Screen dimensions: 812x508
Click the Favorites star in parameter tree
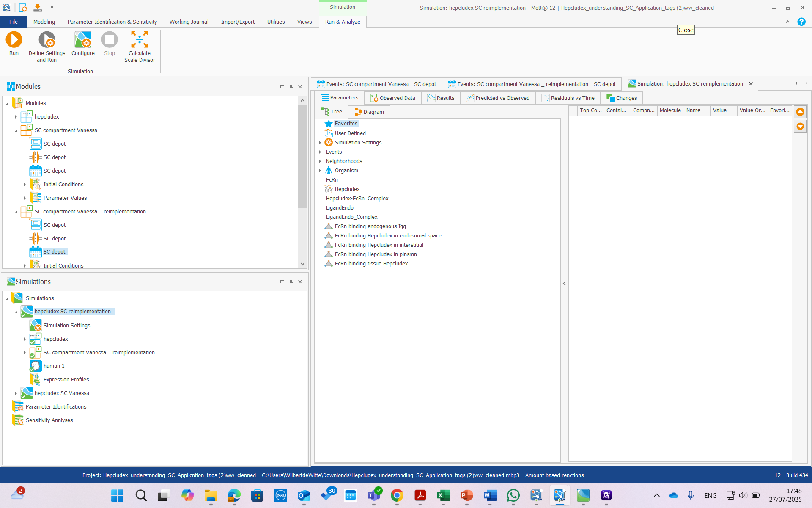point(329,124)
